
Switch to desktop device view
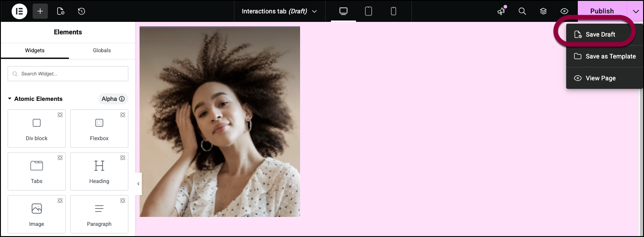click(343, 11)
